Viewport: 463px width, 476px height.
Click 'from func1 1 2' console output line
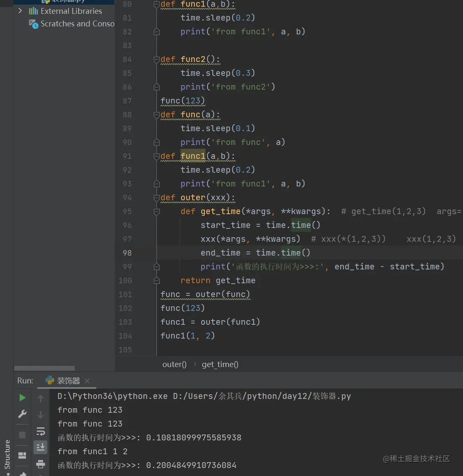(x=93, y=451)
